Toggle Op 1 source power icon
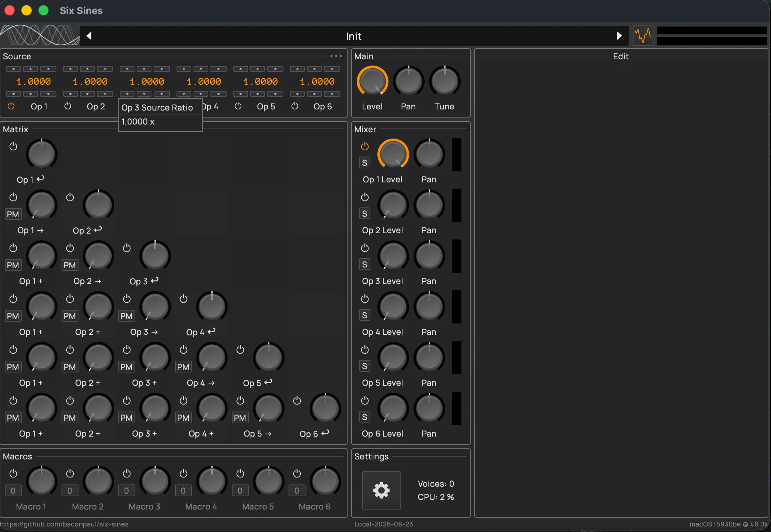 (x=11, y=106)
